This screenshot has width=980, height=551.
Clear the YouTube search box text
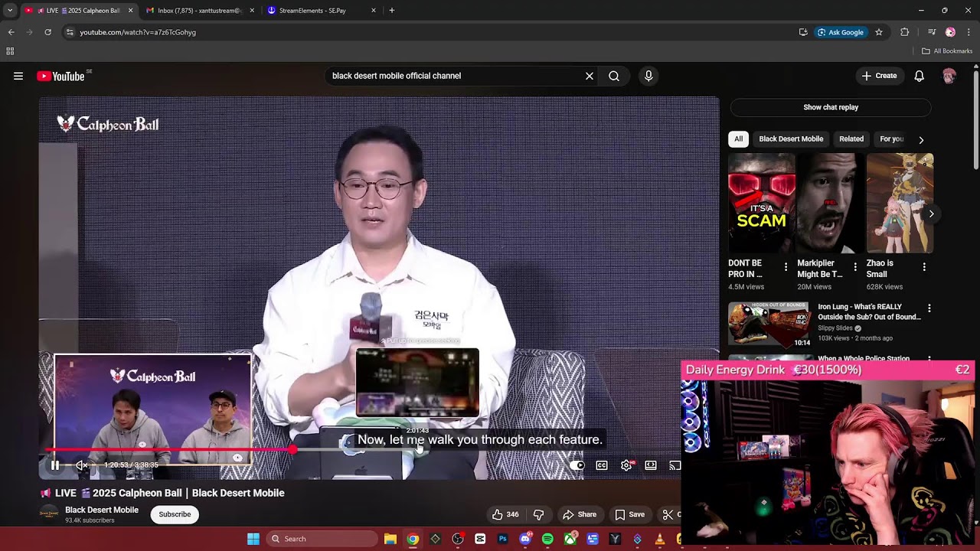click(x=590, y=76)
